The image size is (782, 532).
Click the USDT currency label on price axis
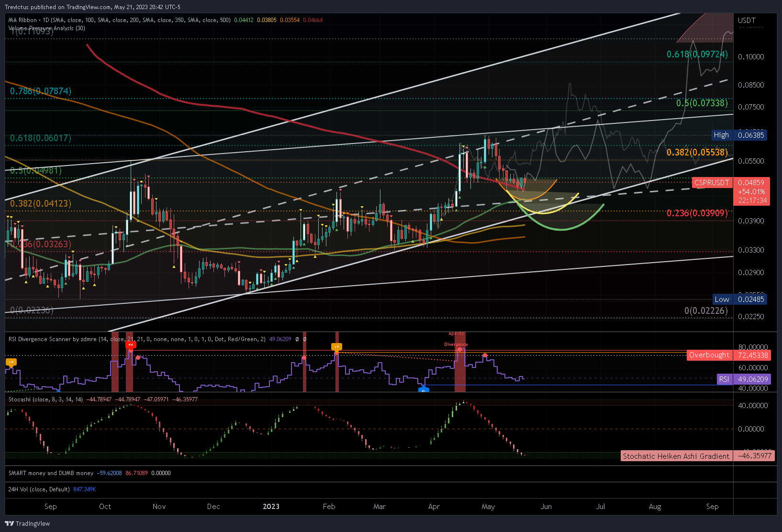[x=747, y=20]
